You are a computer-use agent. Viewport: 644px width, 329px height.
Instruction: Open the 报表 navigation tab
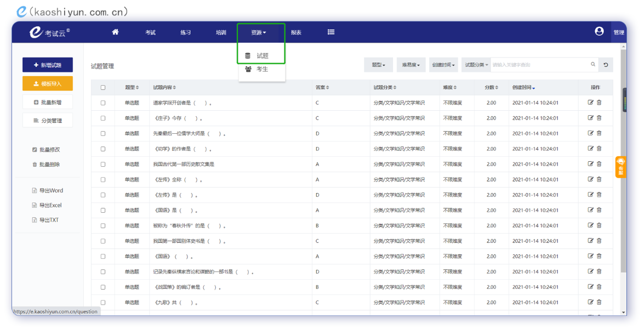[296, 32]
